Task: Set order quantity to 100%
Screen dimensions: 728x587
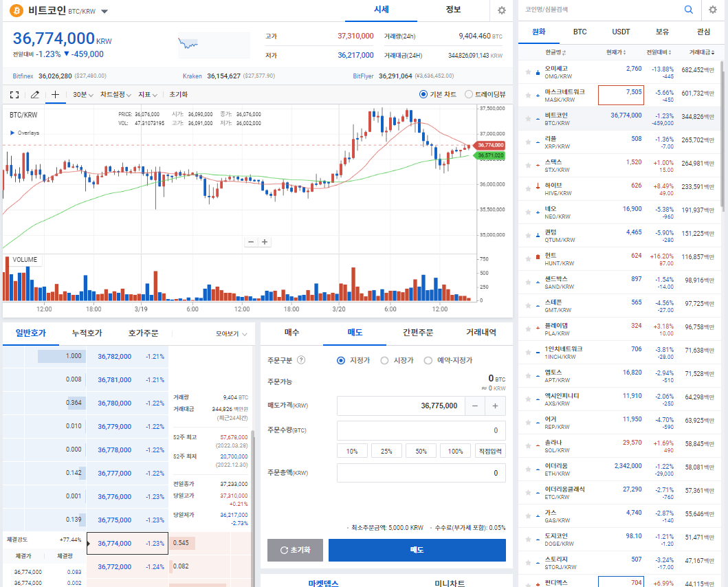Action: (x=456, y=451)
